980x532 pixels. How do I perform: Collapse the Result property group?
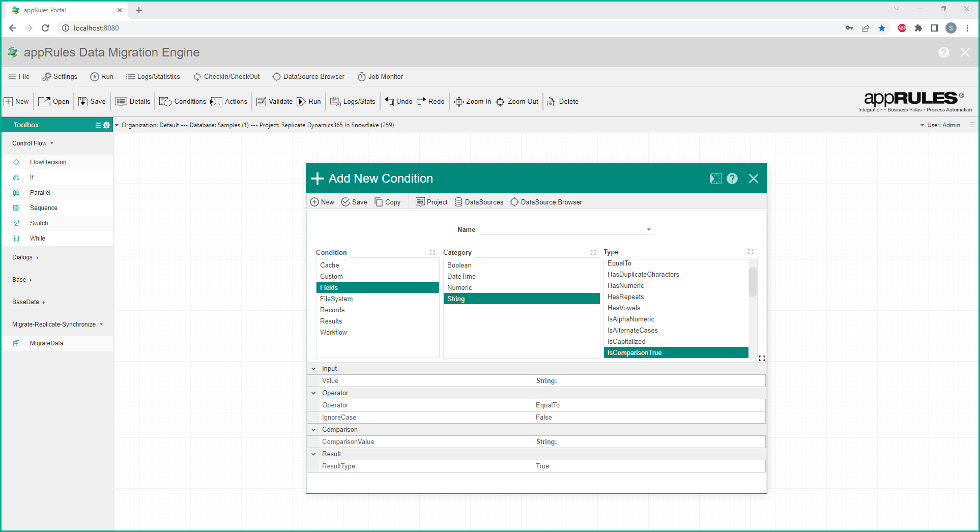point(313,454)
